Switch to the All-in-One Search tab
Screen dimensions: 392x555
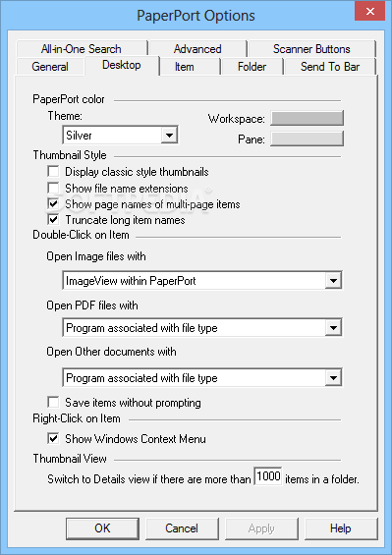coord(82,49)
